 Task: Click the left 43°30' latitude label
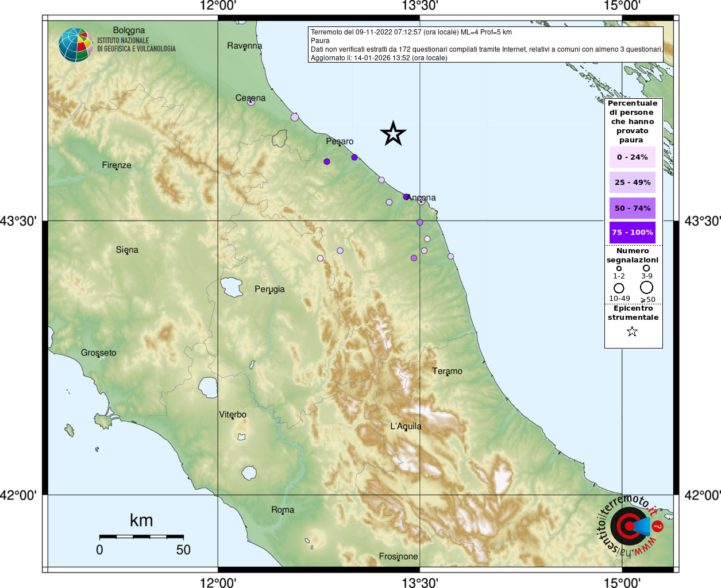tap(18, 221)
